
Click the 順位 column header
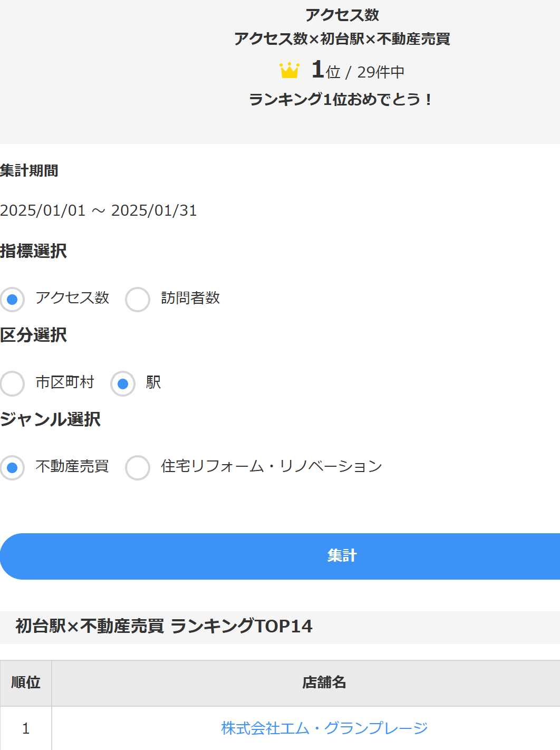point(26,682)
